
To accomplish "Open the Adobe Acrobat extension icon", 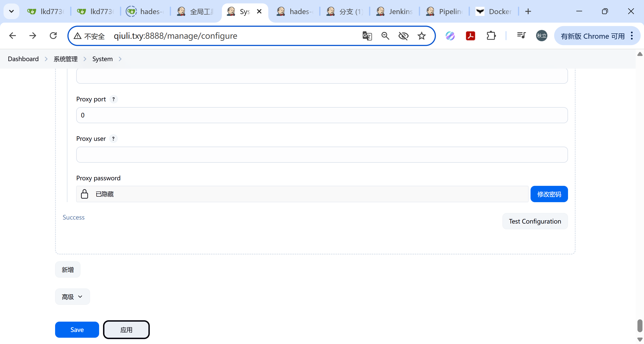I will click(470, 36).
